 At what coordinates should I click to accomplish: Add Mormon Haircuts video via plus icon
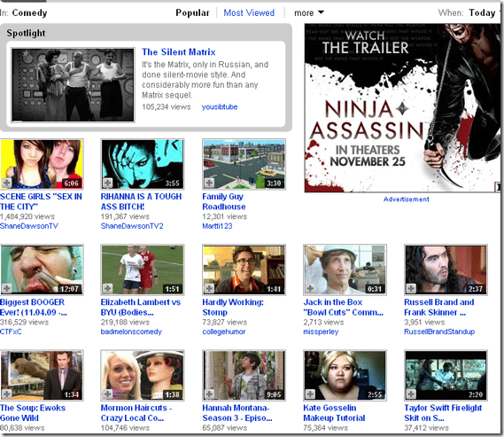107,394
